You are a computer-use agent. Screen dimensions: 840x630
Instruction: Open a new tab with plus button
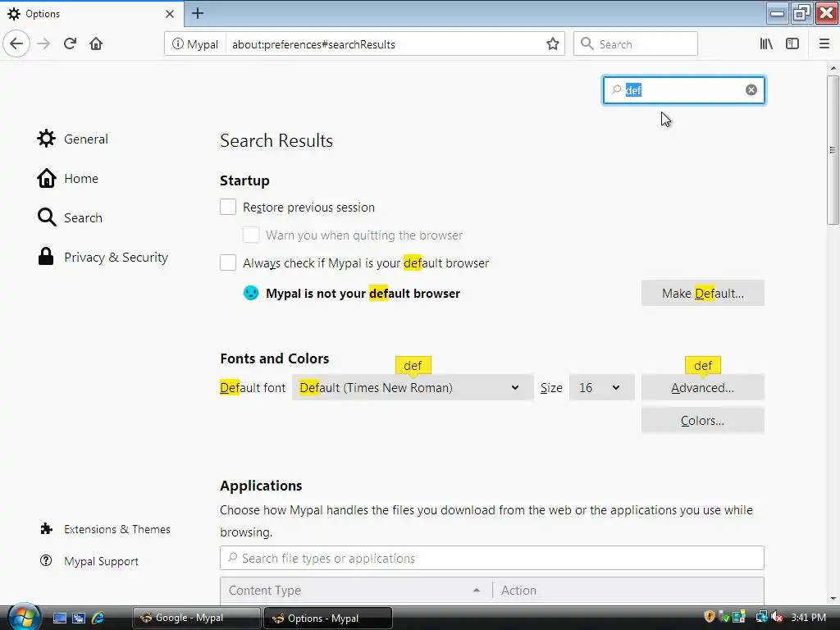198,13
